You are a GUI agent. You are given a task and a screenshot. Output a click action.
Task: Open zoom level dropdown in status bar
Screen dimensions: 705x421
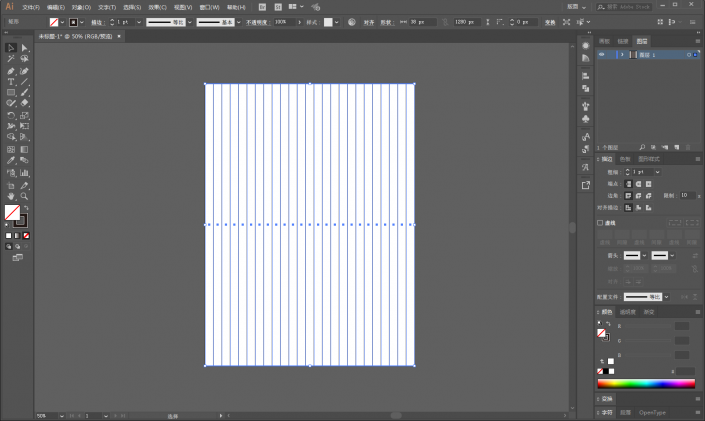tap(62, 416)
